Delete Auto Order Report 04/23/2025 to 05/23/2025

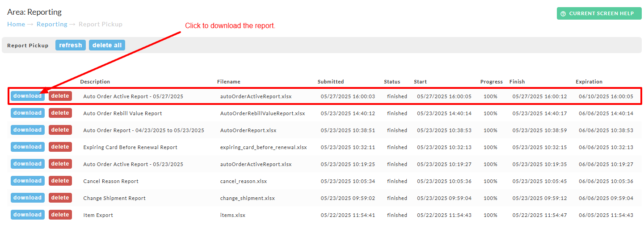(x=60, y=130)
